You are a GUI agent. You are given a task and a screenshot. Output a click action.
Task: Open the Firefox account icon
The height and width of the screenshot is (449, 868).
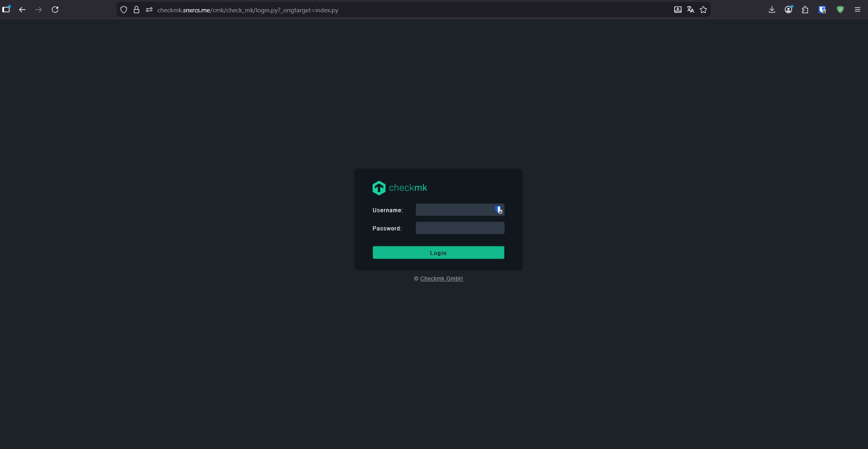tap(788, 10)
